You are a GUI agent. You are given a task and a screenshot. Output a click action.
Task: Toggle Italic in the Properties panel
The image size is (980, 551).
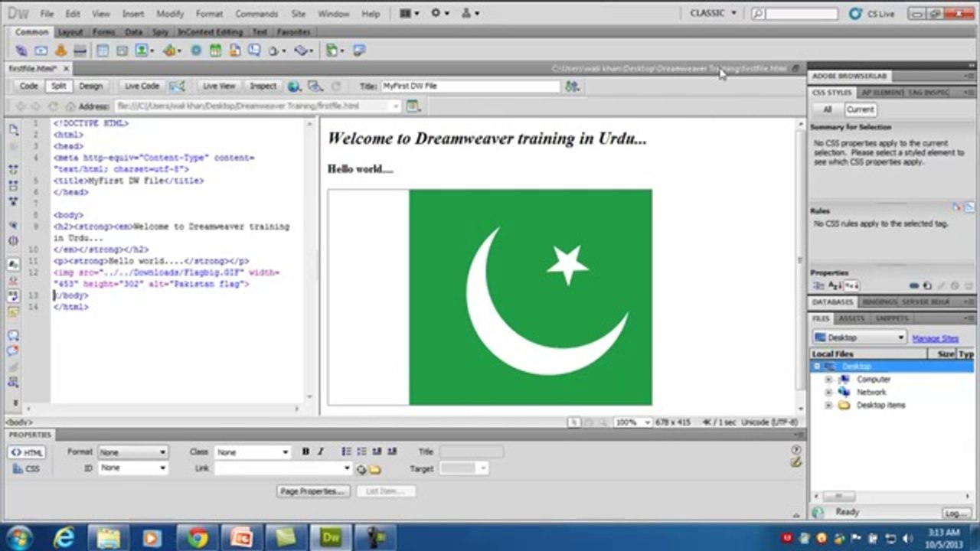(x=321, y=452)
